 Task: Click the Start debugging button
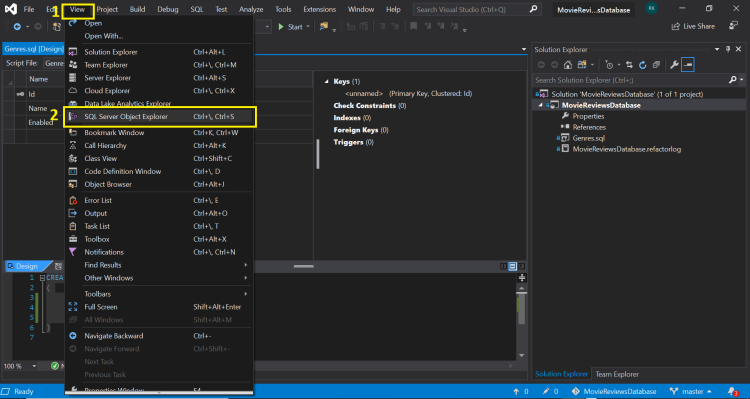coord(290,27)
